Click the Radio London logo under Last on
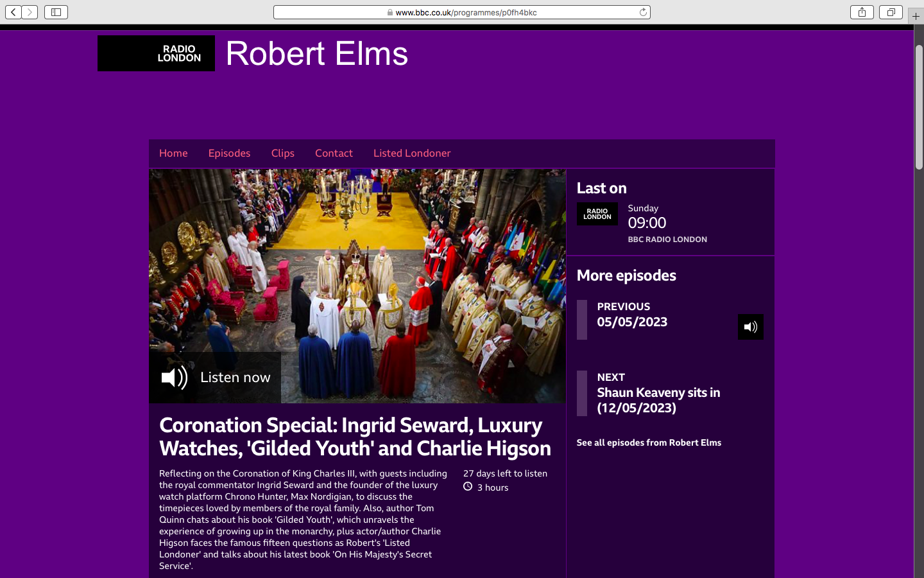This screenshot has height=578, width=924. pos(597,214)
